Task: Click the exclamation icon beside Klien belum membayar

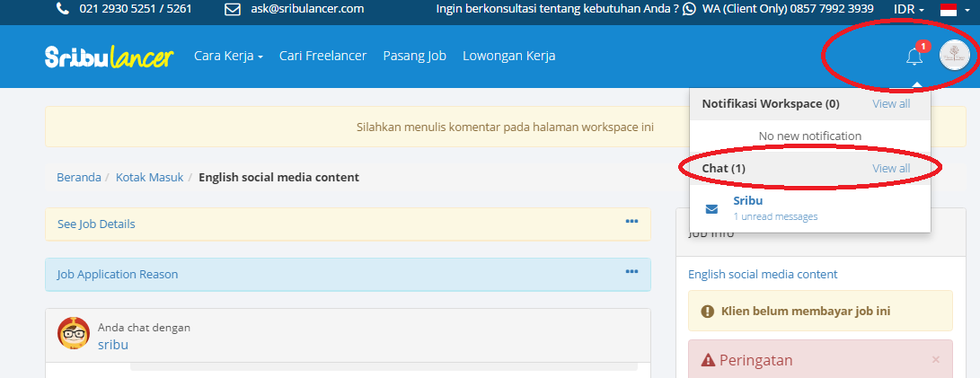Action: coord(708,311)
